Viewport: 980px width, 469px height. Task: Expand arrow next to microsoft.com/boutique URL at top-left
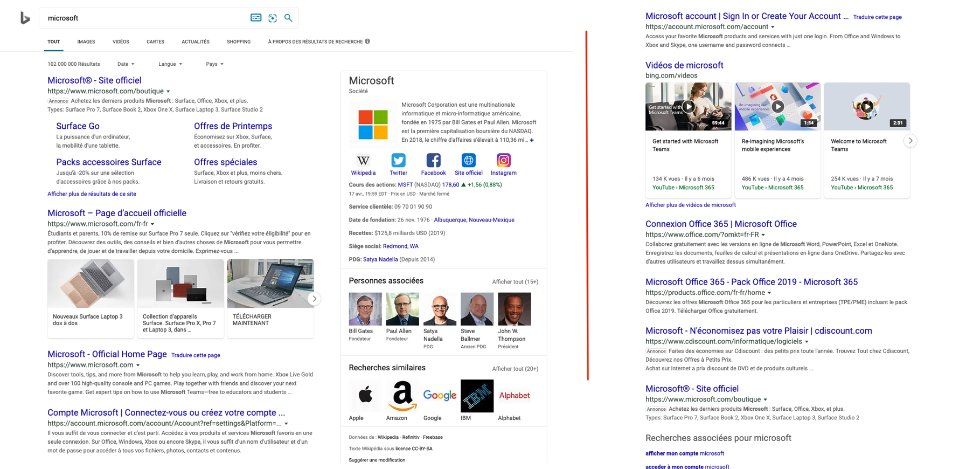(168, 92)
